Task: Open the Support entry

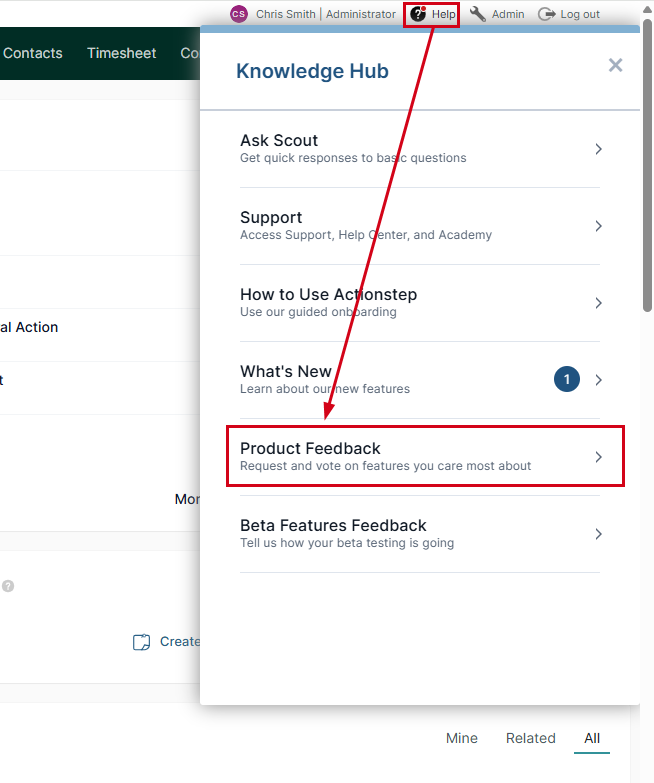Action: pyautogui.click(x=420, y=226)
